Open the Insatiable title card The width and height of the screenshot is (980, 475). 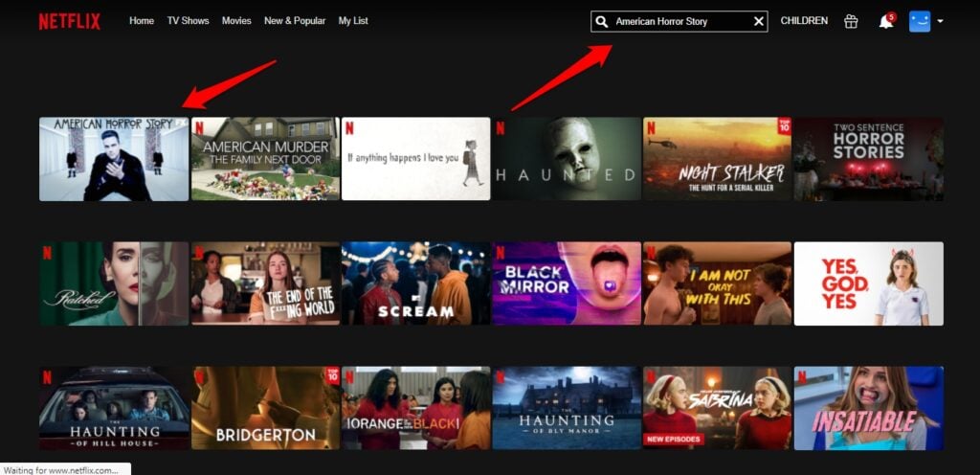point(869,408)
